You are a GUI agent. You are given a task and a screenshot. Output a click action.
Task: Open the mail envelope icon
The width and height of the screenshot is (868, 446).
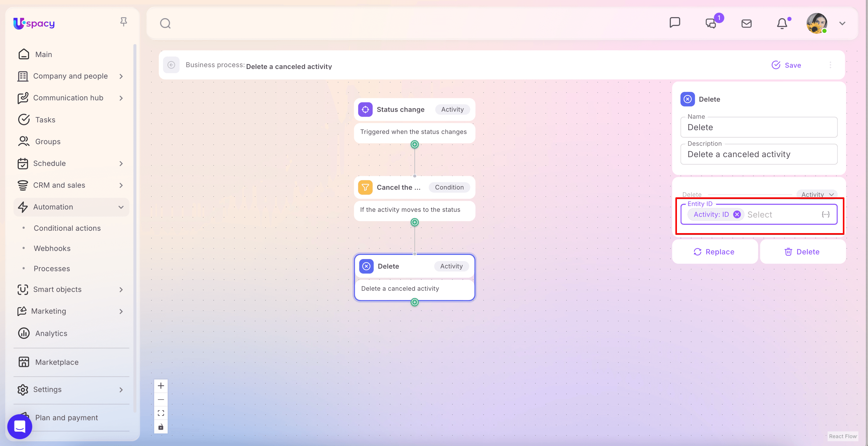coord(746,24)
